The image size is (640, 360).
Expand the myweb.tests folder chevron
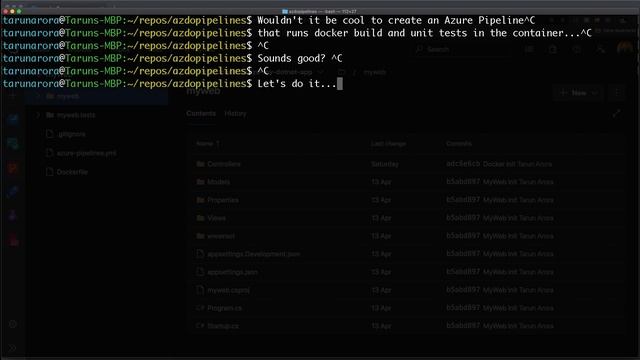pyautogui.click(x=38, y=115)
